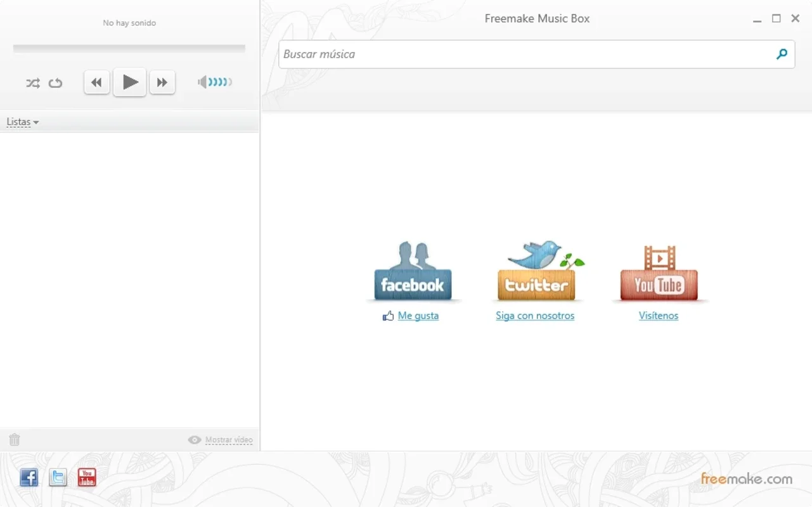Close the Freemake Music Box window
The width and height of the screenshot is (812, 507).
795,18
